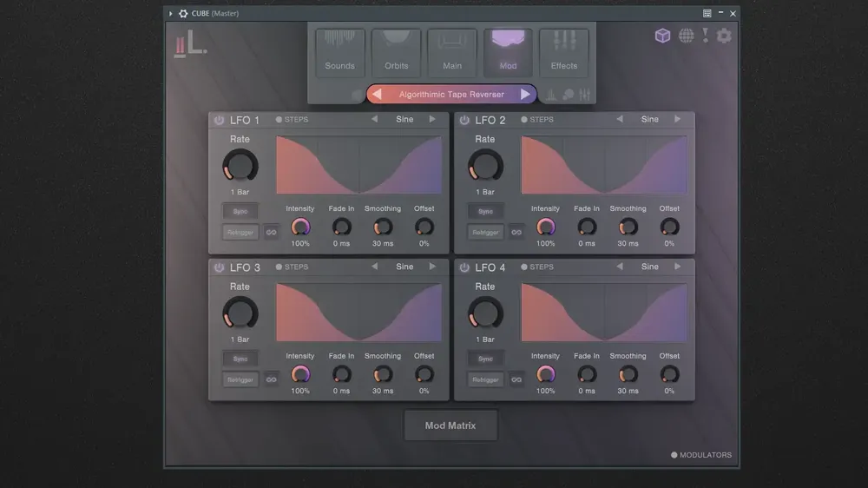Enable STEPS mode for LFO 4
The height and width of the screenshot is (488, 868).
(537, 267)
